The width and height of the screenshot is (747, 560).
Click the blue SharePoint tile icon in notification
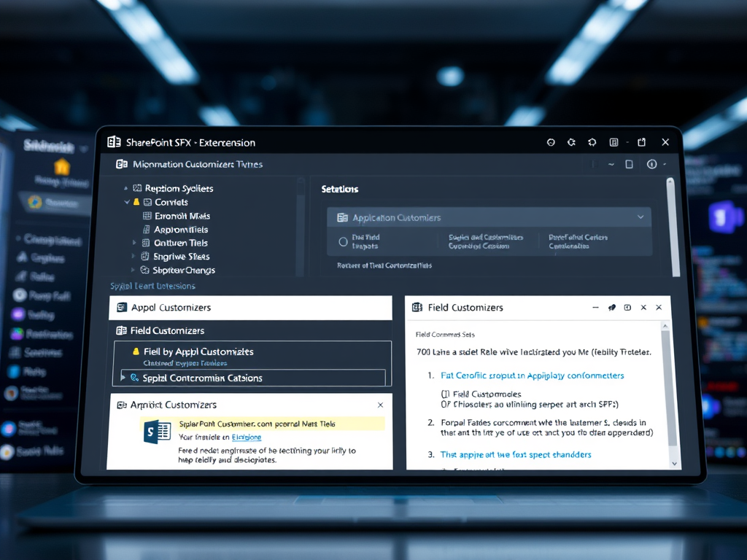[x=157, y=432]
